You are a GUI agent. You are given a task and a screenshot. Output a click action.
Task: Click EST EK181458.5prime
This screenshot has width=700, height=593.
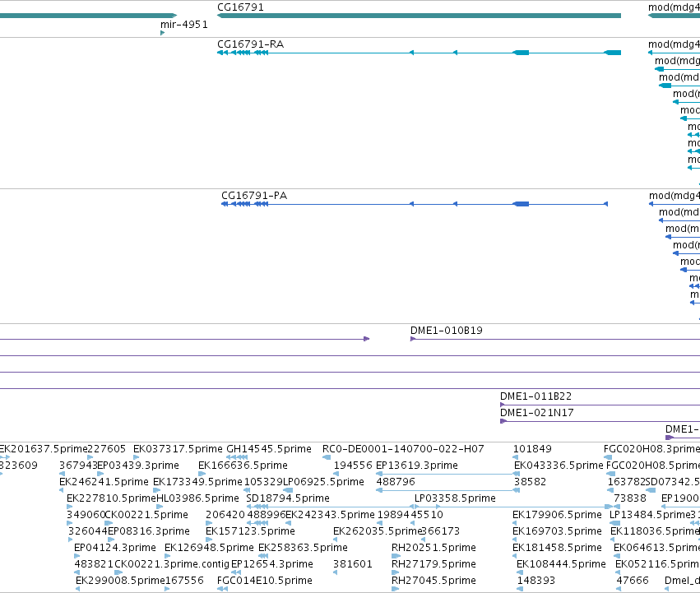557,548
